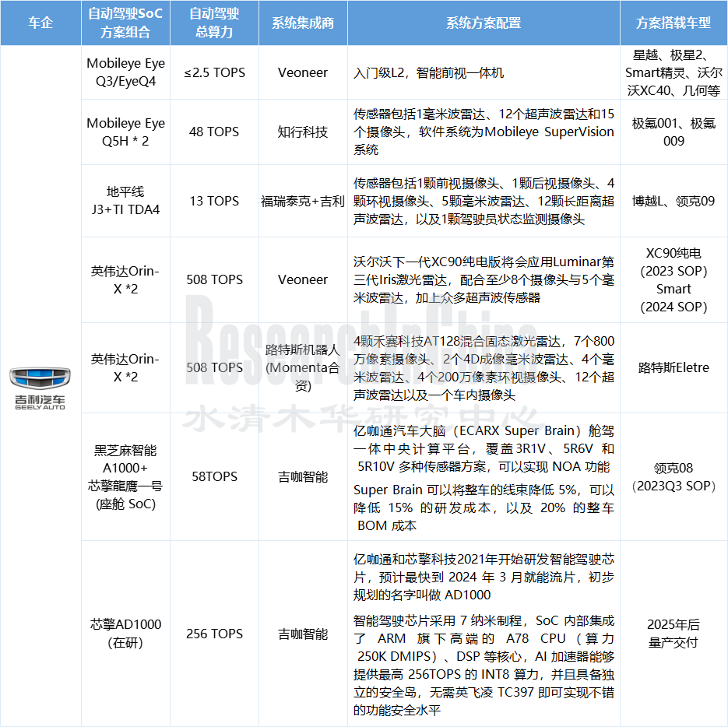Click the Mobileye Eye Q5H * 2 cell

coord(125,132)
